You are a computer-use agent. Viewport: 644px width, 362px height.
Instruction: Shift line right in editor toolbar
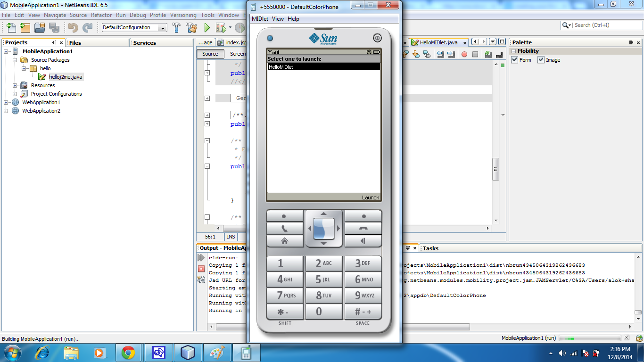click(451, 54)
